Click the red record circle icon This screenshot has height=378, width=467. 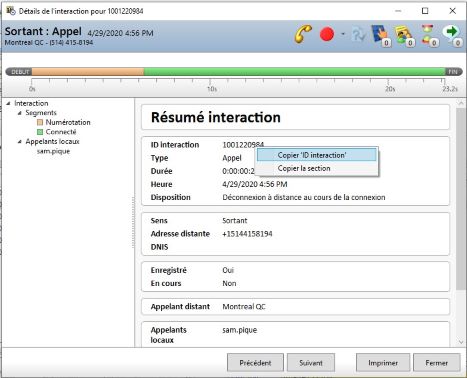[327, 34]
